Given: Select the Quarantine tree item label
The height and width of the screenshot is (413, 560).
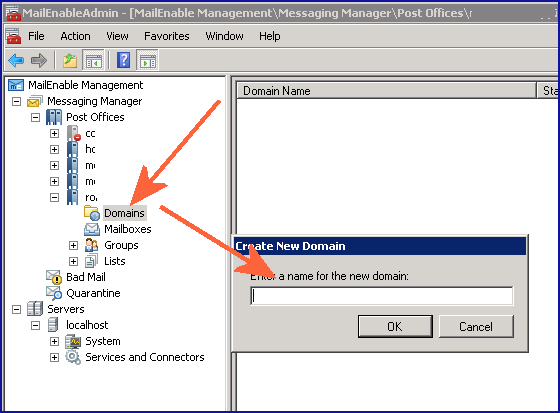Looking at the screenshot, I should click(x=94, y=293).
